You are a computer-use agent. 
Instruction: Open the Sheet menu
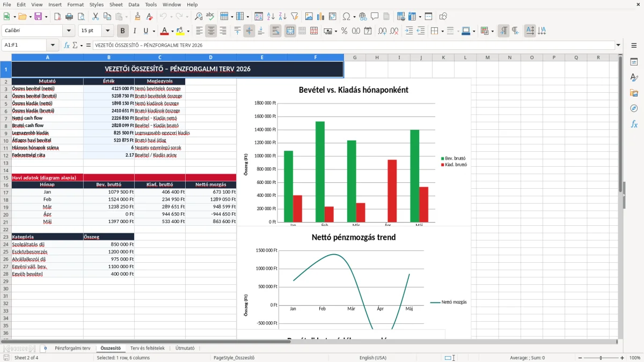click(116, 4)
